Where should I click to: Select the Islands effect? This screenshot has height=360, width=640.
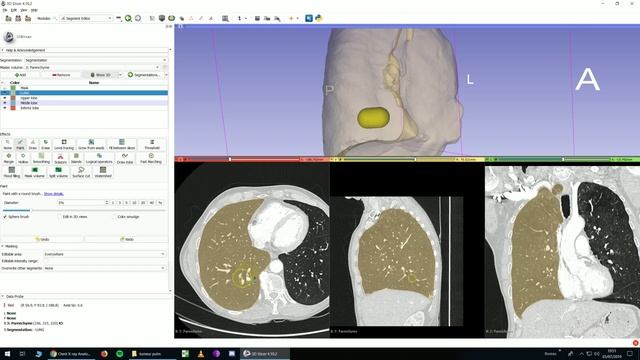pos(76,158)
